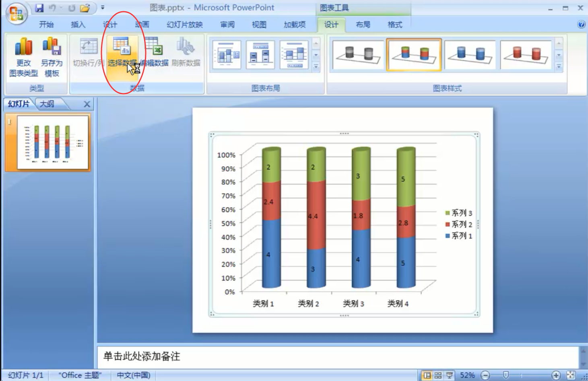588x381 pixels.
Task: Expand the quick access toolbar customize arrow
Action: coord(103,8)
